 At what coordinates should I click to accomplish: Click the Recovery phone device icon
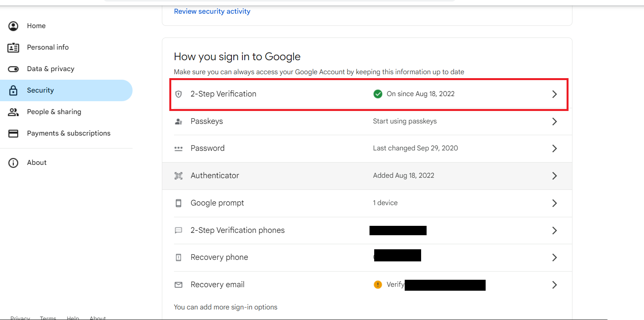click(x=179, y=257)
